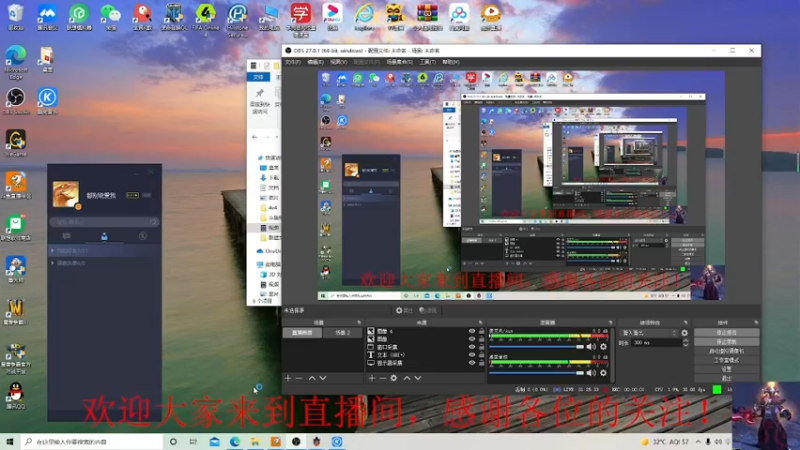Hide the 图像 4 source with its eye icon

click(472, 331)
